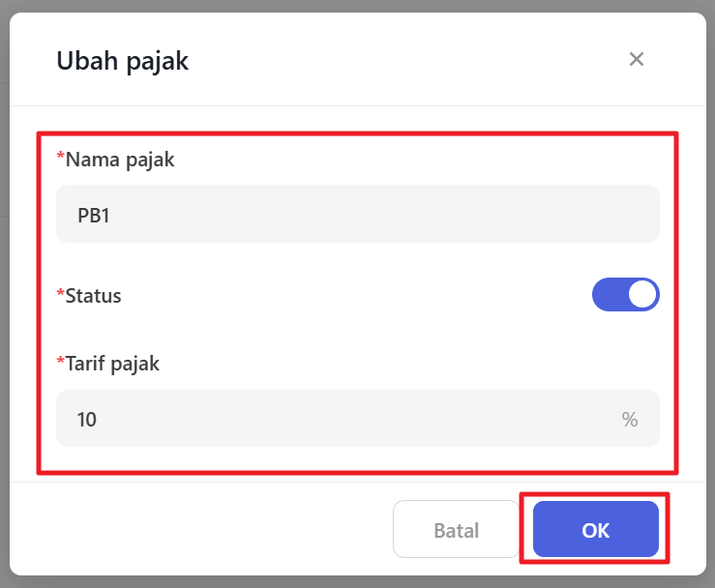Click empty header space right of the title

click(406, 61)
